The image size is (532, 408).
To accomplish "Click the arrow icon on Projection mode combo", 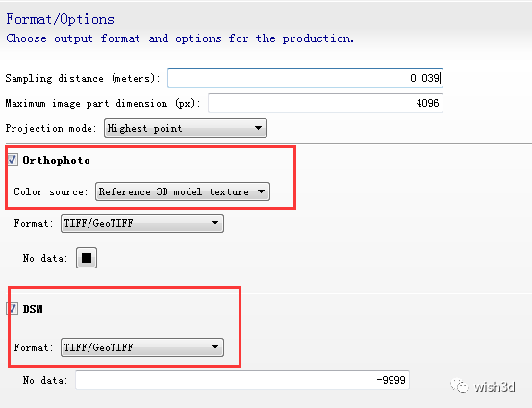I will [258, 128].
